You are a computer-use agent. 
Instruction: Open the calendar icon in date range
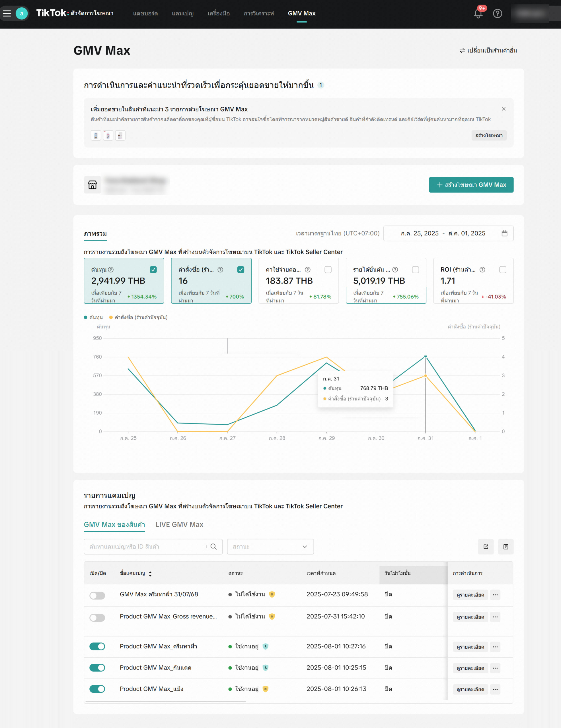pyautogui.click(x=504, y=233)
